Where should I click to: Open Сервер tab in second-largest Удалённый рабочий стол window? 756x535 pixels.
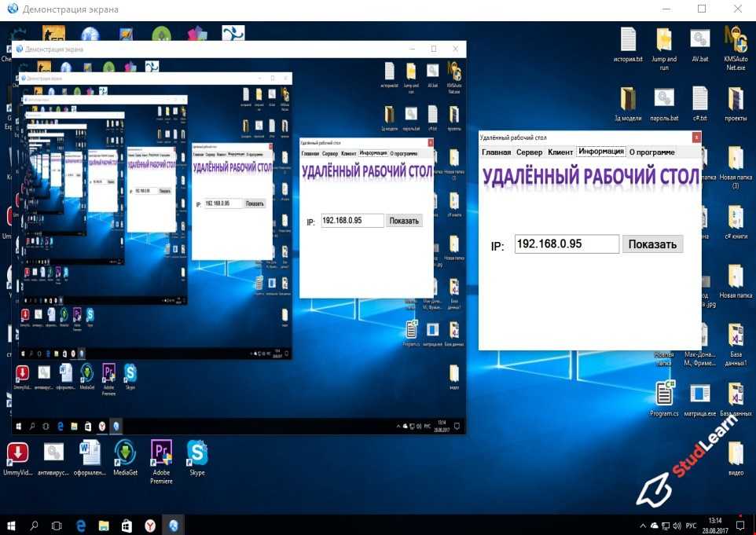[330, 153]
